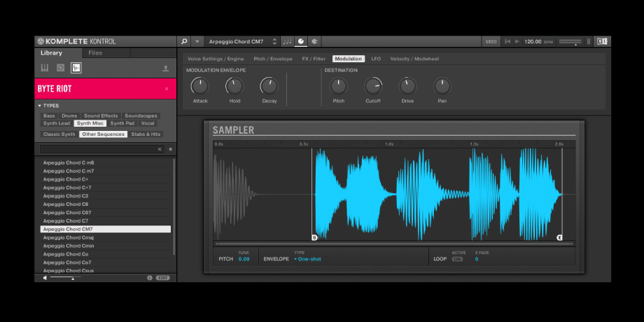Adjust the prehear volume slider
This screenshot has height=322, width=644.
pyautogui.click(x=65, y=278)
